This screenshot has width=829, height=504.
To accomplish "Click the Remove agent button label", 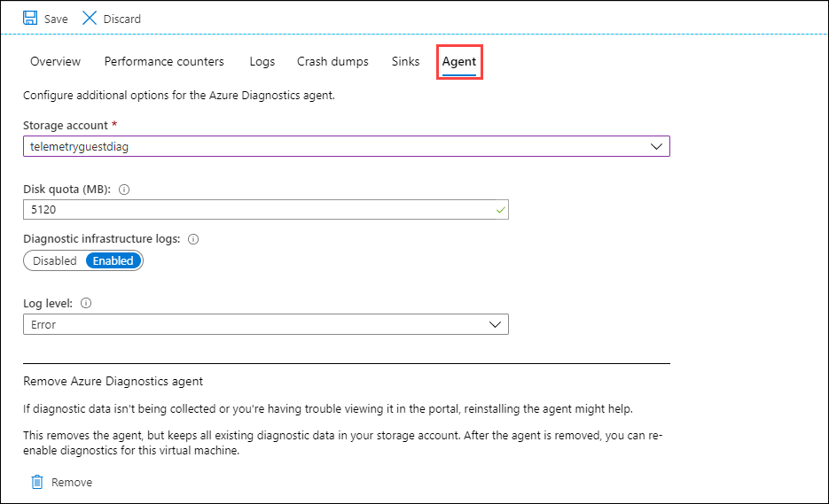I will click(x=72, y=482).
